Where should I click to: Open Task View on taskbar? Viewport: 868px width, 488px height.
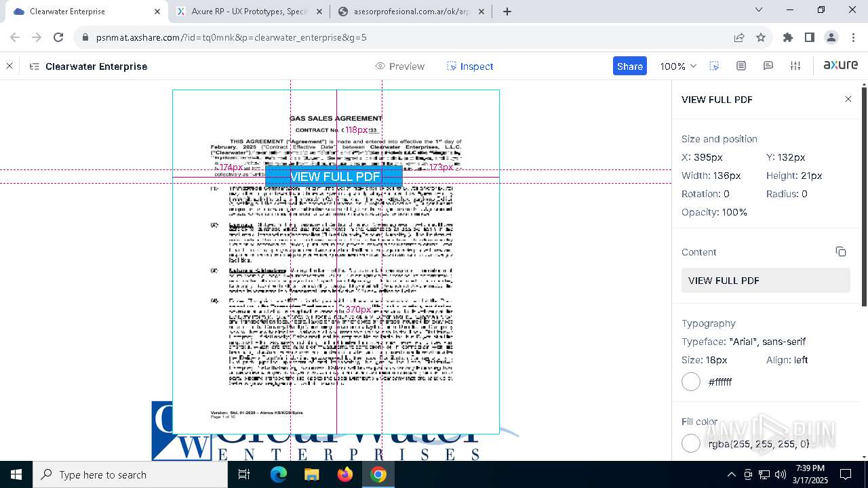pyautogui.click(x=244, y=474)
